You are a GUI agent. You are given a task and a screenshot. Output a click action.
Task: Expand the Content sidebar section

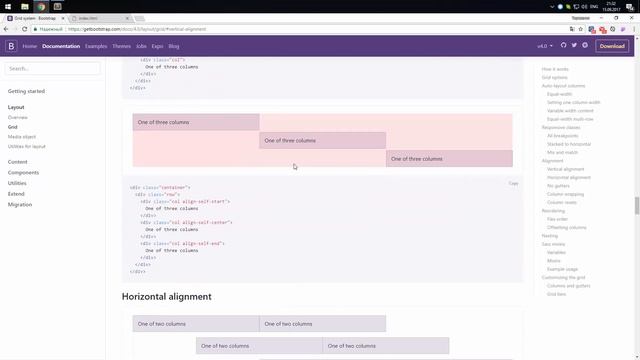tap(18, 162)
